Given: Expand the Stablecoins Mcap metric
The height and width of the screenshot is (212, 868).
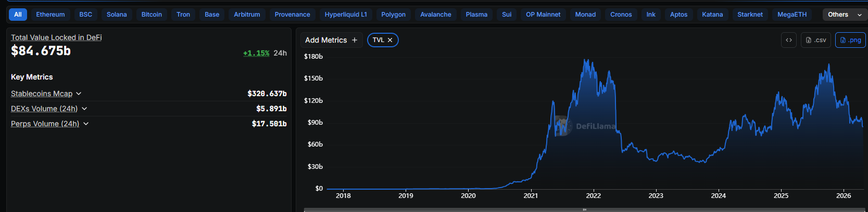Looking at the screenshot, I should (x=46, y=94).
